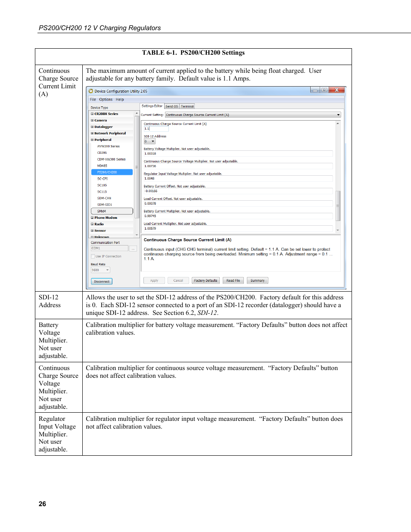This screenshot has width=411, height=532.
Task: Maximize the Device Configuration Utility window
Action: pyautogui.click(x=324, y=90)
